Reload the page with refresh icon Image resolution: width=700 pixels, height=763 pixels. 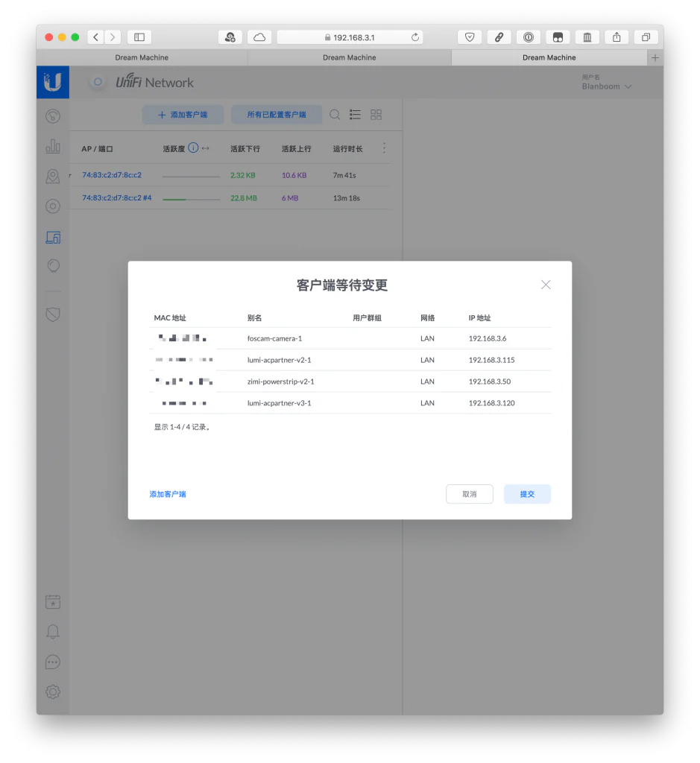[x=415, y=37]
